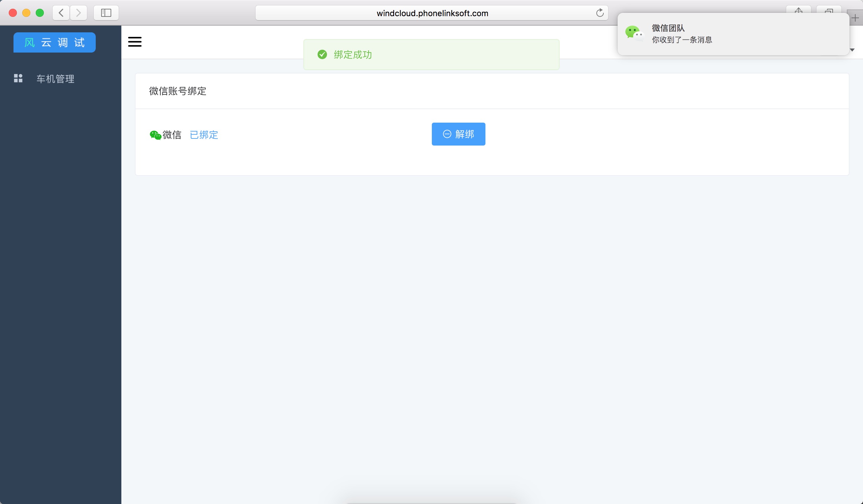Open the 微信团队 notification banner
The image size is (863, 504).
click(x=733, y=34)
